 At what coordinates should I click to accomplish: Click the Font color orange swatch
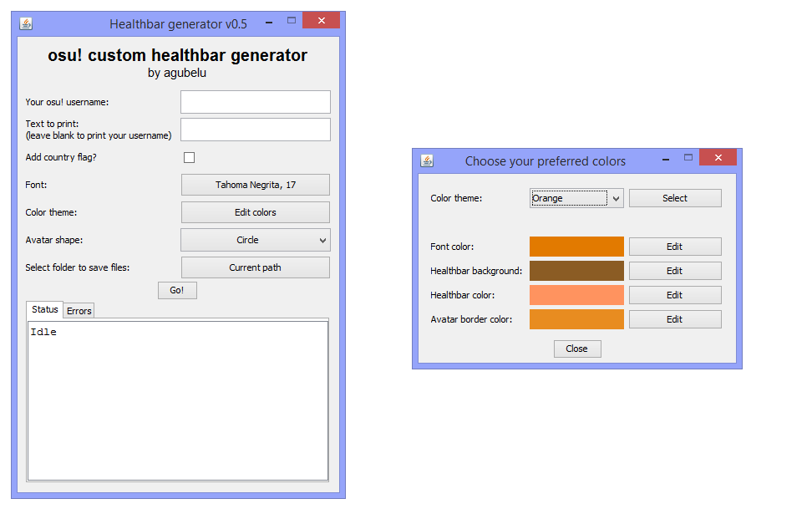(576, 247)
